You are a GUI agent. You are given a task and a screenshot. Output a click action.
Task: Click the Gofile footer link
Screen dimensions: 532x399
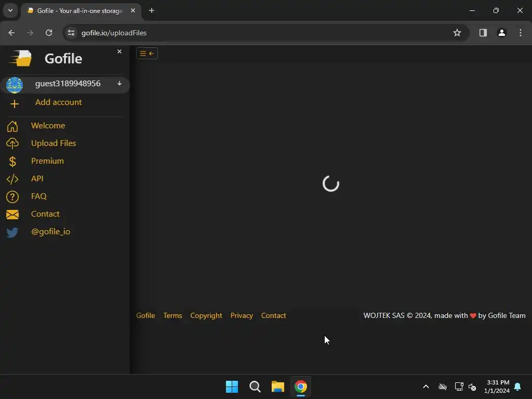(145, 315)
